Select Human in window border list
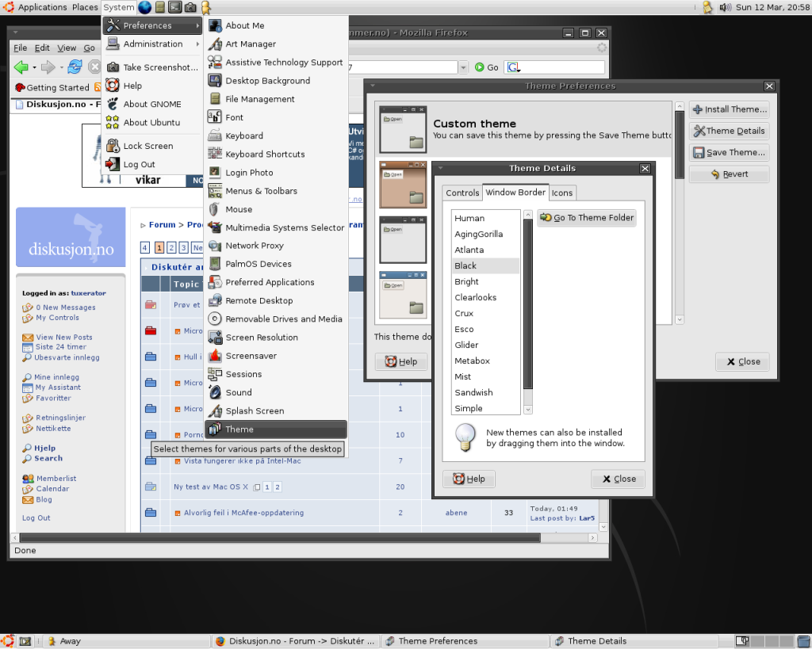Image resolution: width=812 pixels, height=649 pixels. [485, 219]
